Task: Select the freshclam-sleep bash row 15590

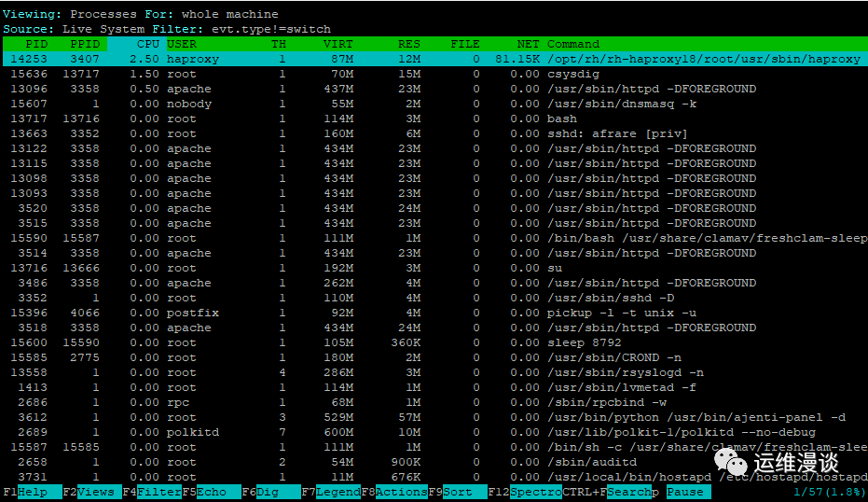Action: (434, 238)
